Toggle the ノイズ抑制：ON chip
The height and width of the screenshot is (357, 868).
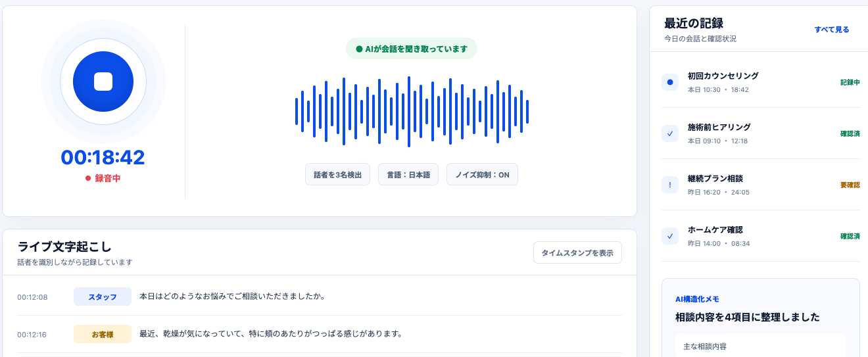click(x=482, y=175)
